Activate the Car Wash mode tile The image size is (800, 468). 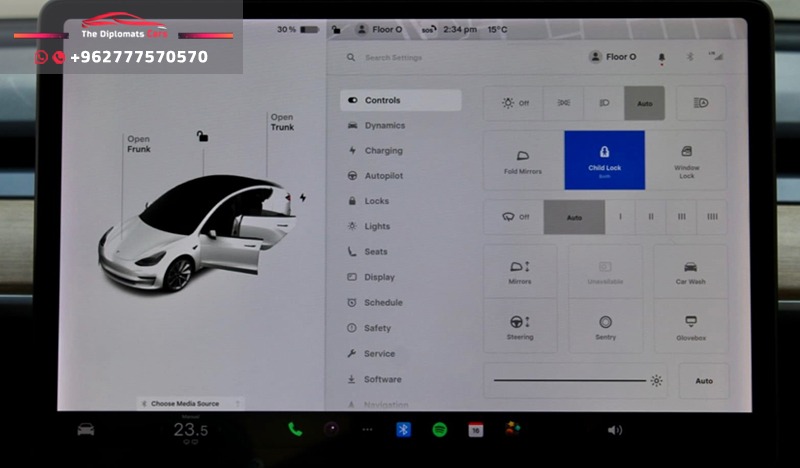(x=690, y=272)
